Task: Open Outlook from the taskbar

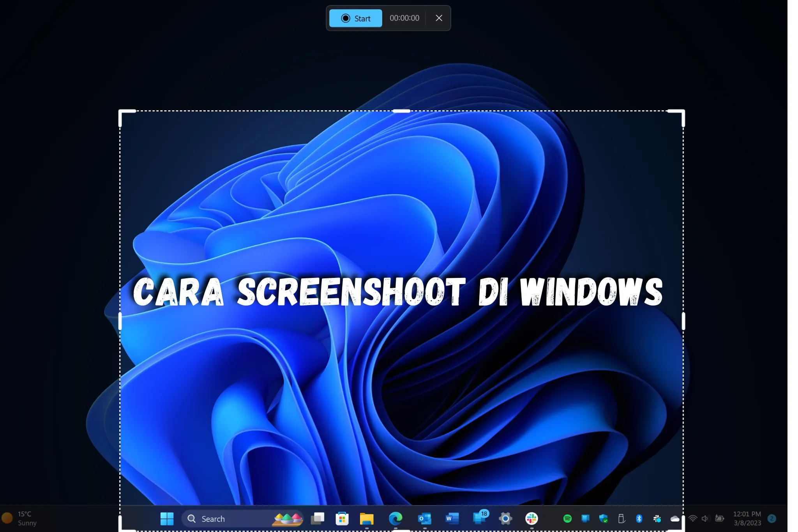Action: tap(424, 519)
